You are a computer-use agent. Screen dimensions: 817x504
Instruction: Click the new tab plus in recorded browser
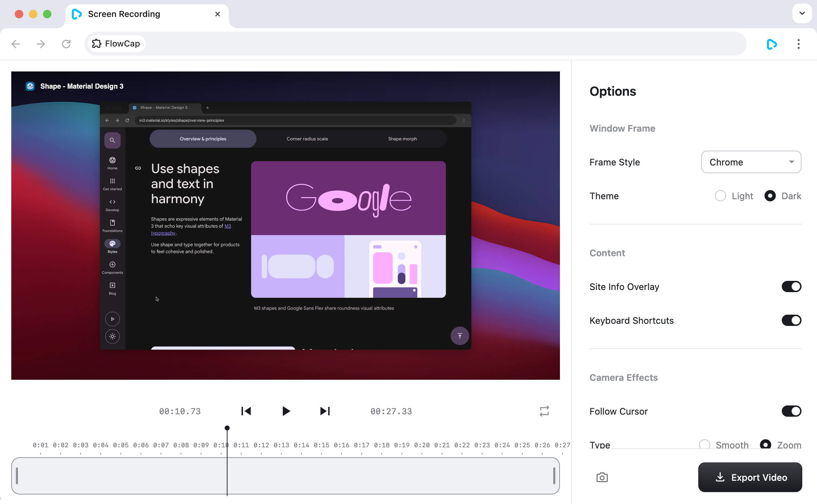(x=207, y=108)
